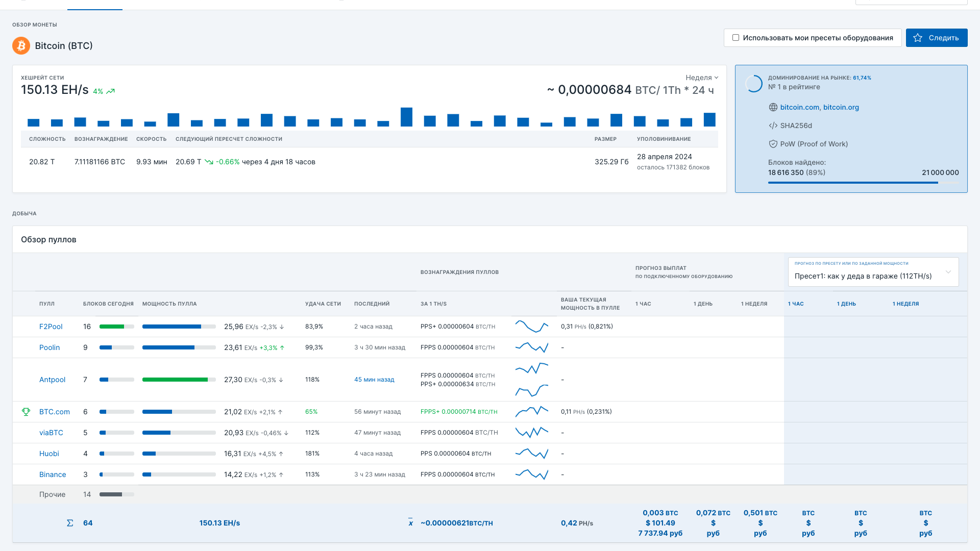The width and height of the screenshot is (980, 551).
Task: Open the viaBTC pool link
Action: pyautogui.click(x=51, y=433)
